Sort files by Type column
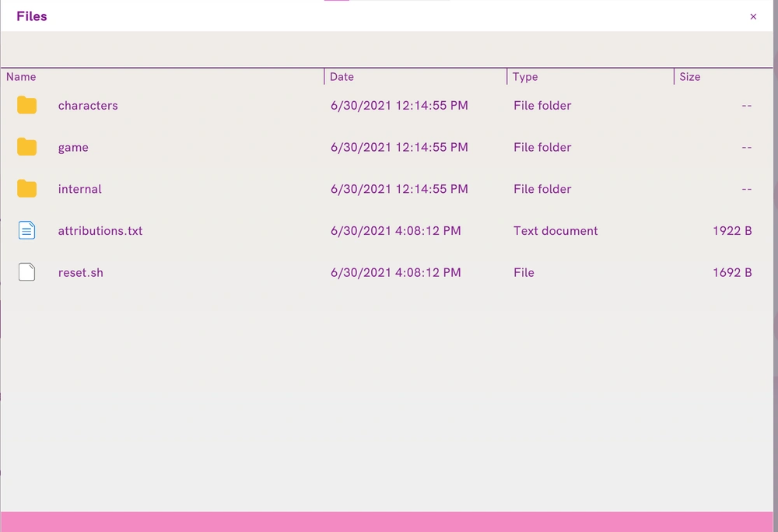Viewport: 778px width, 532px height. (525, 77)
